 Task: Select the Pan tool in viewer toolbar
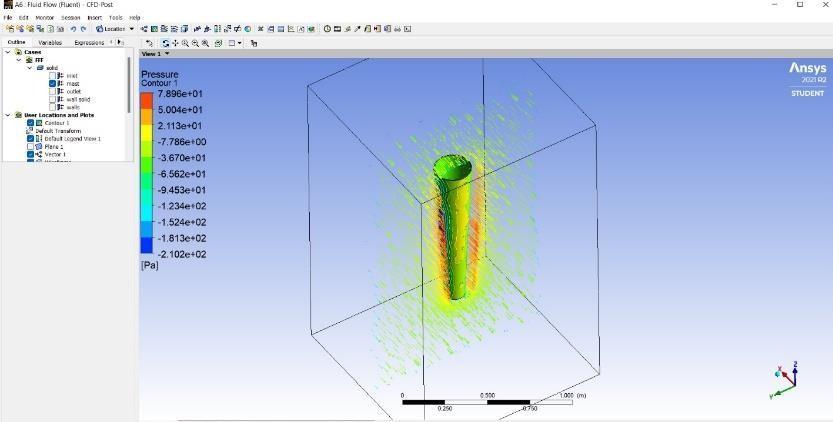click(175, 43)
